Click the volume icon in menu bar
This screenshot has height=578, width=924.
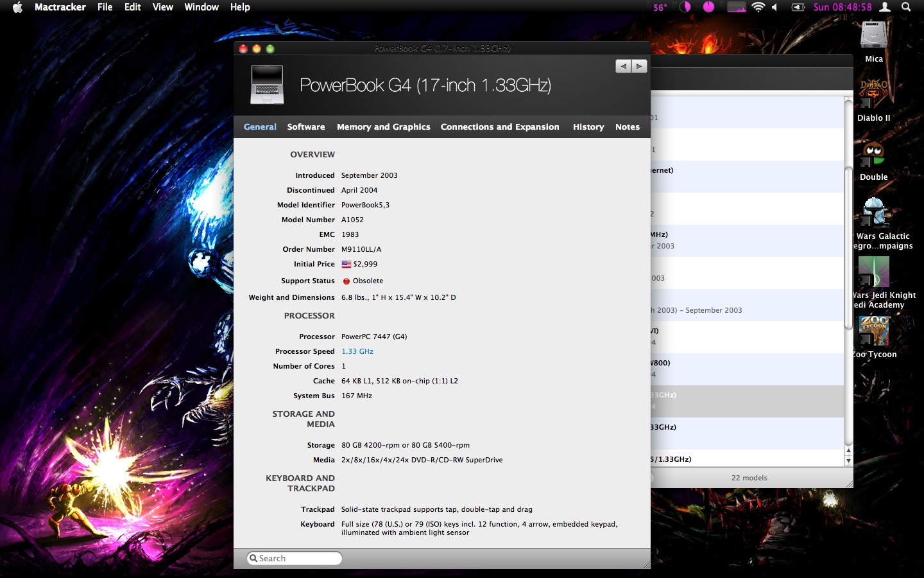tap(775, 7)
